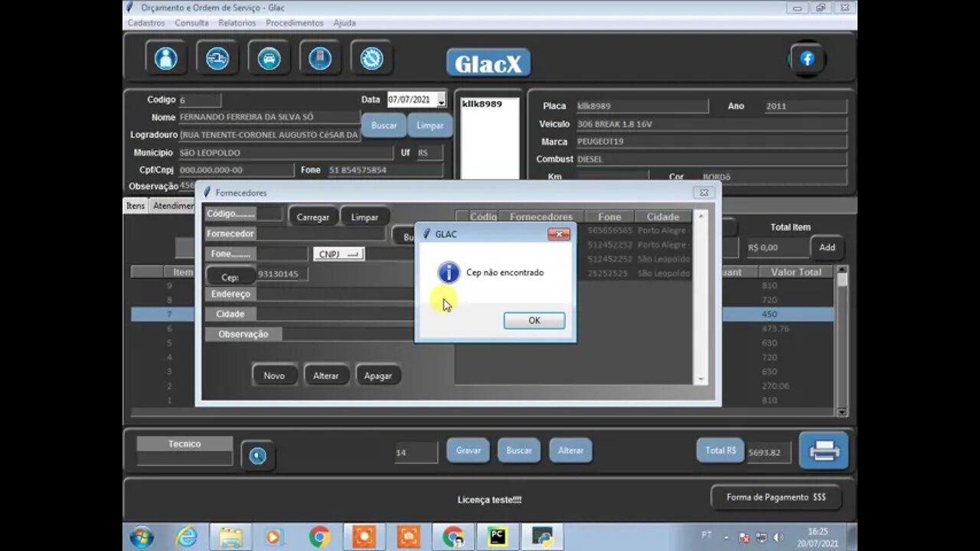The height and width of the screenshot is (551, 980).
Task: Click the Cidade input field
Action: point(335,315)
